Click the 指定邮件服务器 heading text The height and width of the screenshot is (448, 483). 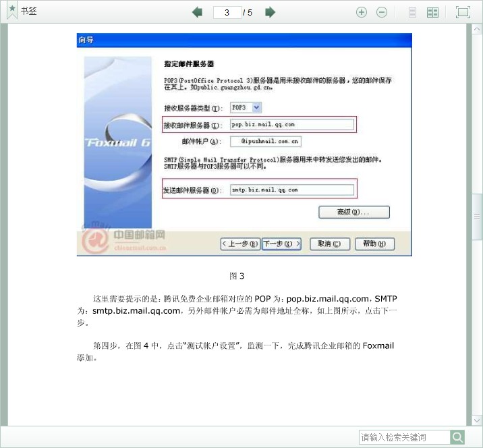point(189,64)
